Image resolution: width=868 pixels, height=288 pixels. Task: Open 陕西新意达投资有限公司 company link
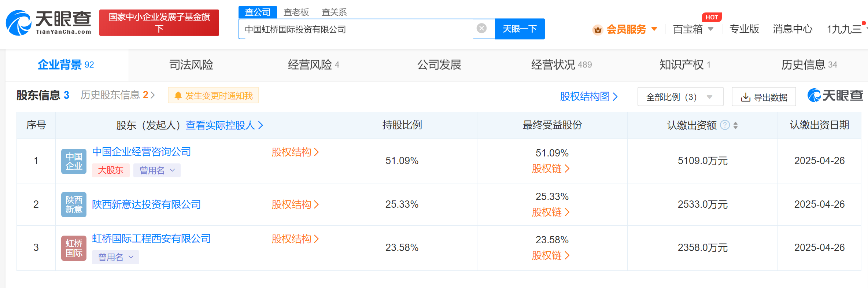point(146,204)
